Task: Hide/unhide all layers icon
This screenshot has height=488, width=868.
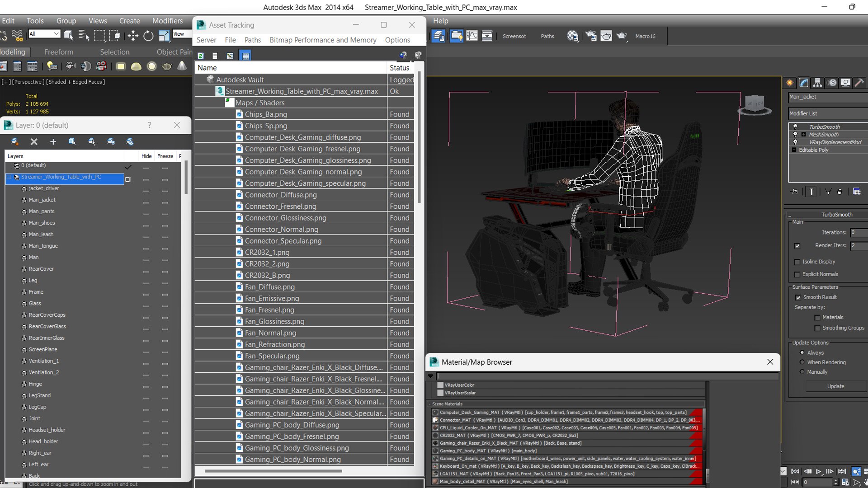Action: pyautogui.click(x=111, y=142)
